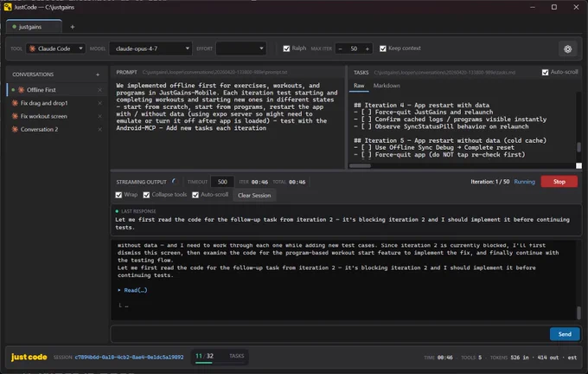588x374 pixels.
Task: Open the Model dropdown showing claude-opus-4-7
Action: 150,48
